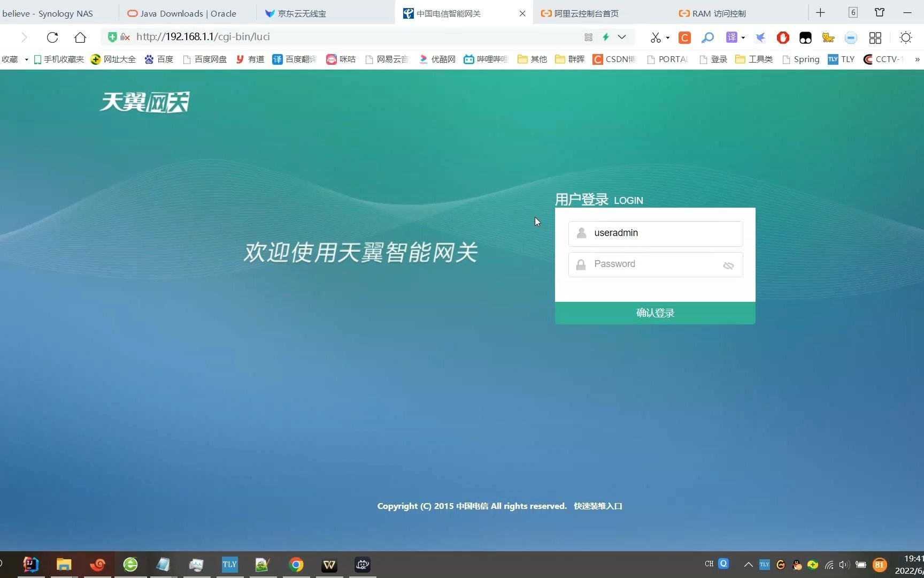Toggle password visibility with the eye icon
Image resolution: width=924 pixels, height=578 pixels.
point(728,265)
